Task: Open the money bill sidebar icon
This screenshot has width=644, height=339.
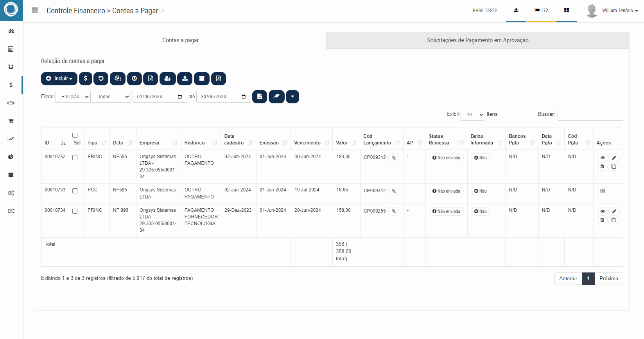Action: pyautogui.click(x=11, y=211)
